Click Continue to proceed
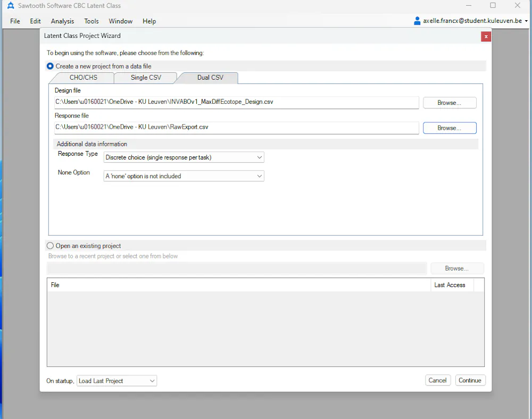 [470, 380]
